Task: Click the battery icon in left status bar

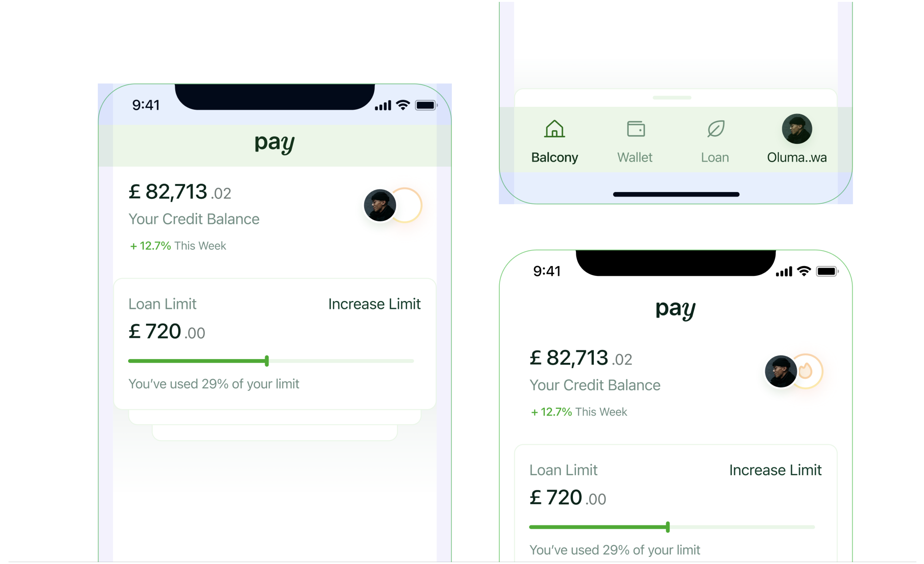Action: coord(426,105)
